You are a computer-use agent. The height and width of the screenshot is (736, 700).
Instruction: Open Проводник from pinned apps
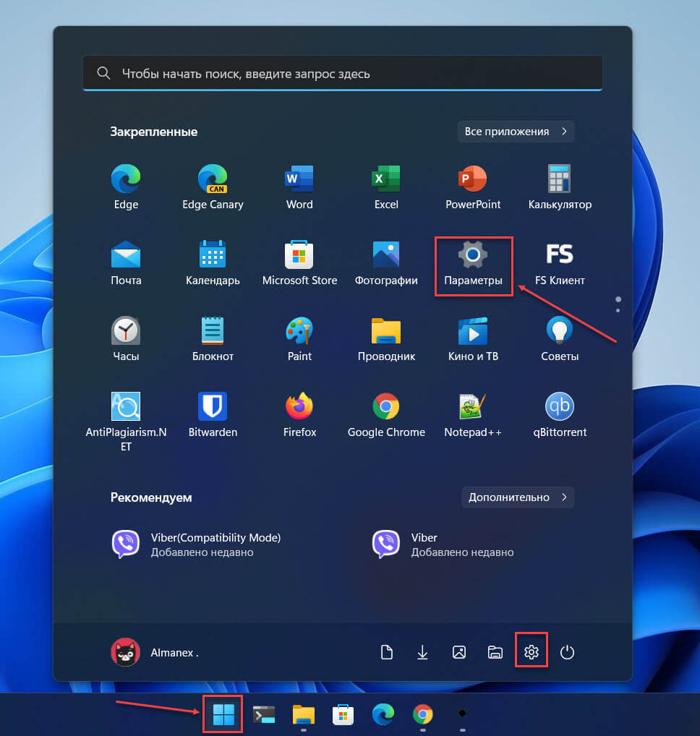coord(386,338)
